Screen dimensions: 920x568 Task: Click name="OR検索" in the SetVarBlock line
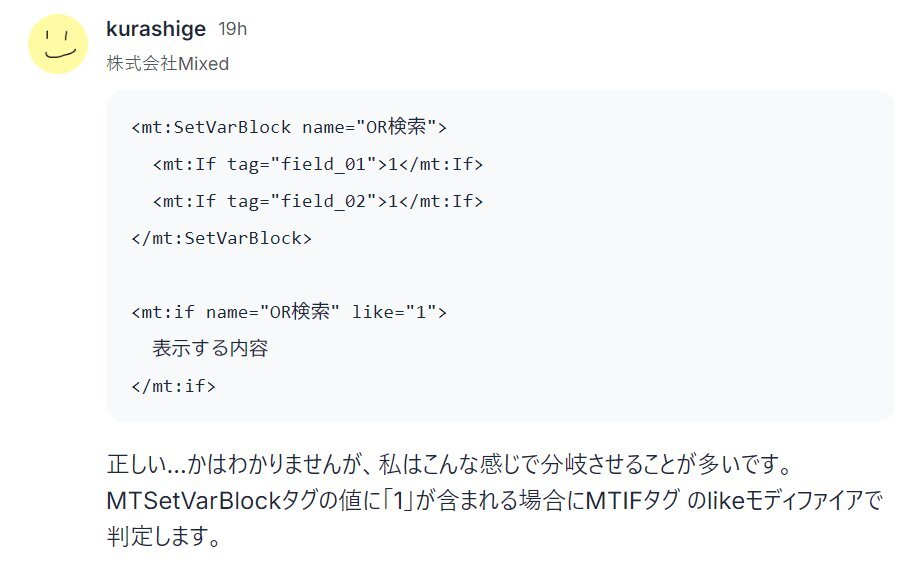(369, 127)
